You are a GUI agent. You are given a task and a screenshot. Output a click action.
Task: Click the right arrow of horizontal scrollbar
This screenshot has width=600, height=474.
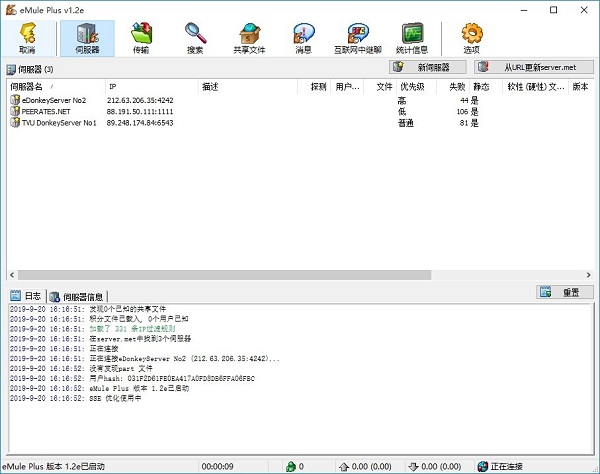(589, 275)
